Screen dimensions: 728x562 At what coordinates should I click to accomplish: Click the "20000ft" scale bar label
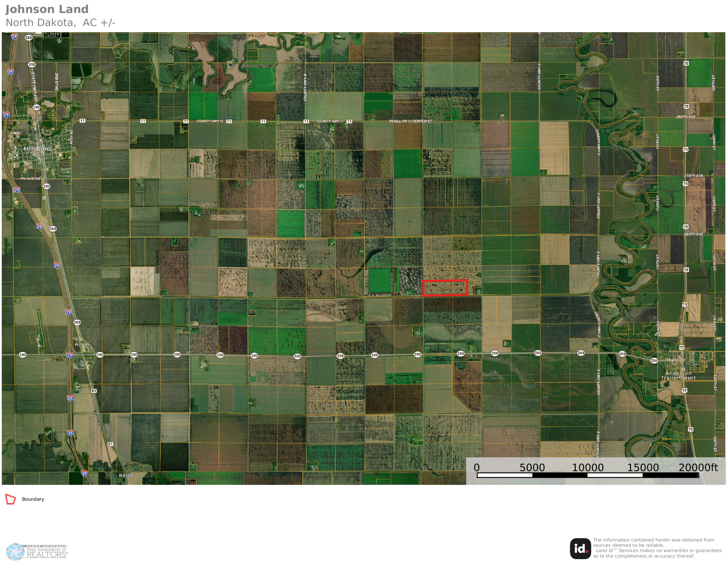click(698, 468)
